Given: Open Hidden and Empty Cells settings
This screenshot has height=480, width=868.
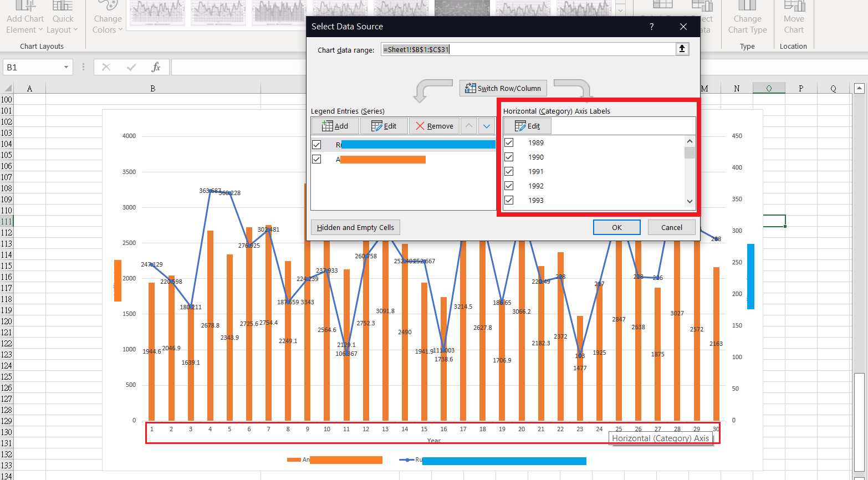Looking at the screenshot, I should (355, 227).
